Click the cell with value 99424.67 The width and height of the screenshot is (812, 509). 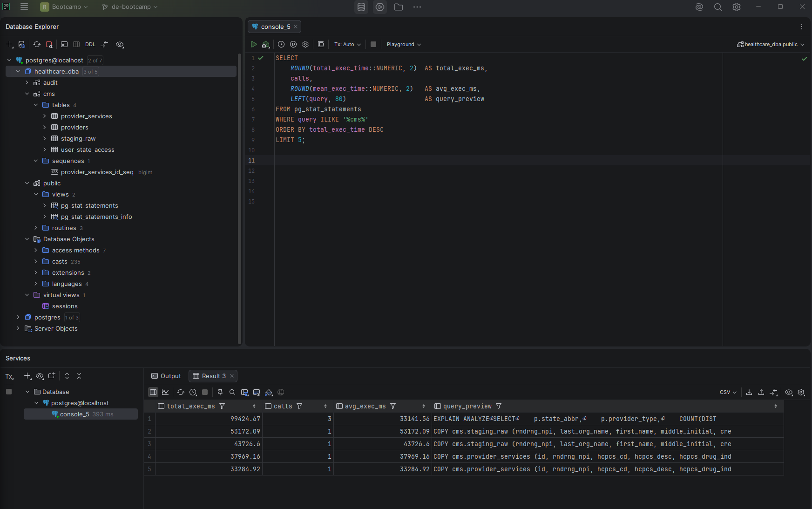(x=209, y=419)
